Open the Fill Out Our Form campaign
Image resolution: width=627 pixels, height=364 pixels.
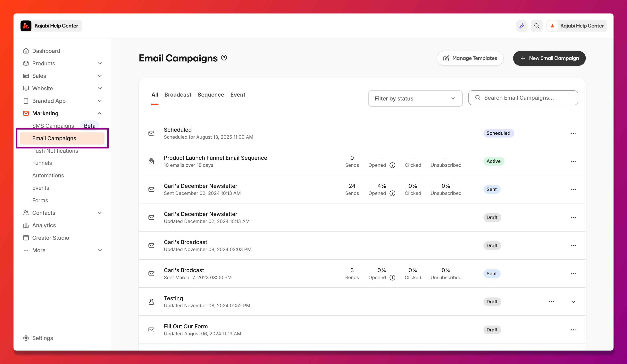click(186, 326)
